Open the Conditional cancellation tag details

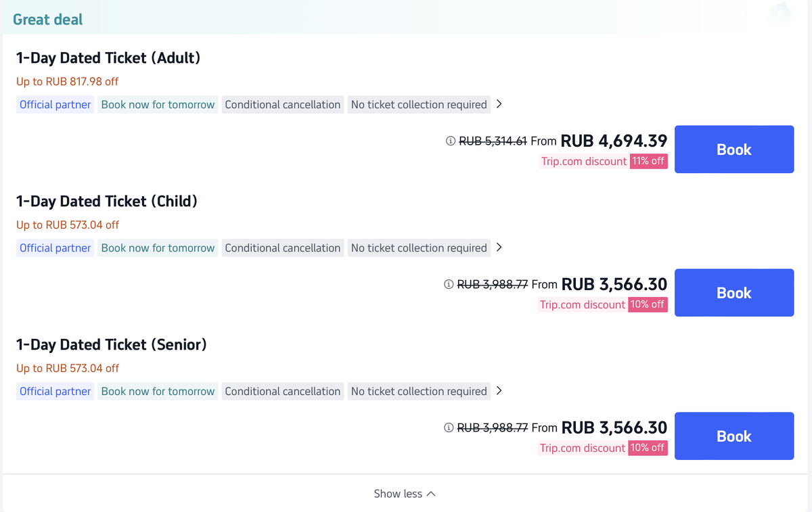click(282, 104)
